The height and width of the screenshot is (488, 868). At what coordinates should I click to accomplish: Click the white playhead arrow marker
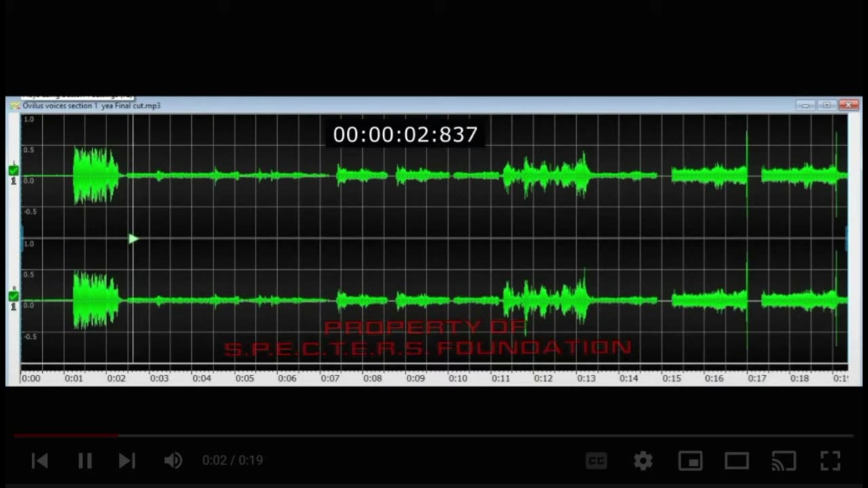pos(133,239)
